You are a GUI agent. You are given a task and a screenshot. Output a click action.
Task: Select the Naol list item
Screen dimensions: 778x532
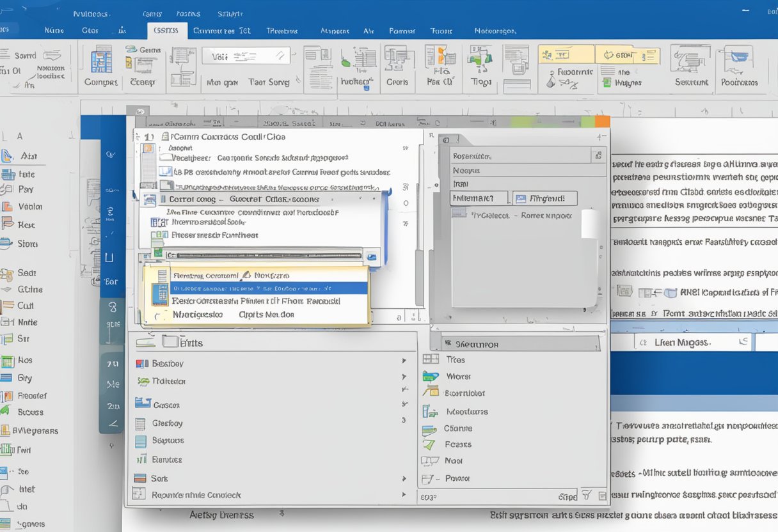pyautogui.click(x=454, y=460)
